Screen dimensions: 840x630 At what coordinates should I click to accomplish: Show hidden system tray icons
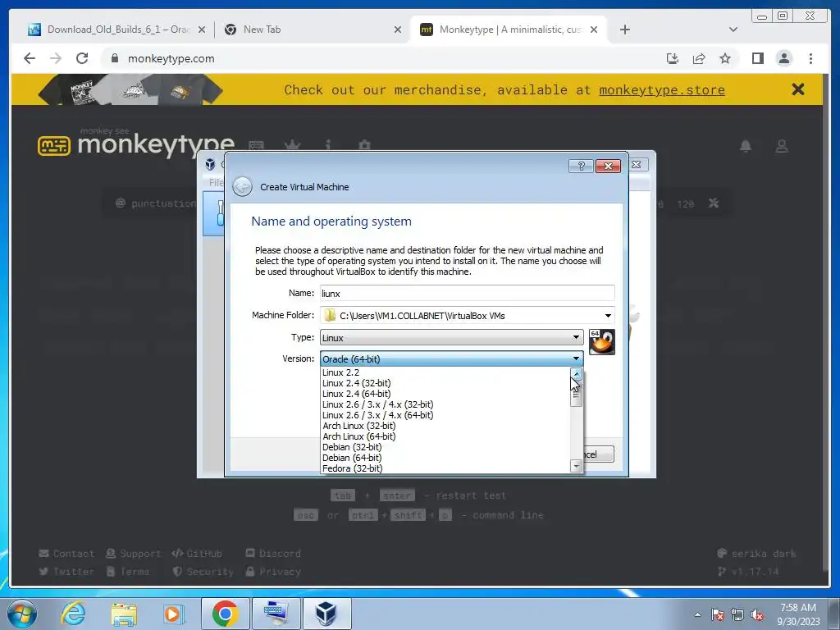[x=697, y=615]
